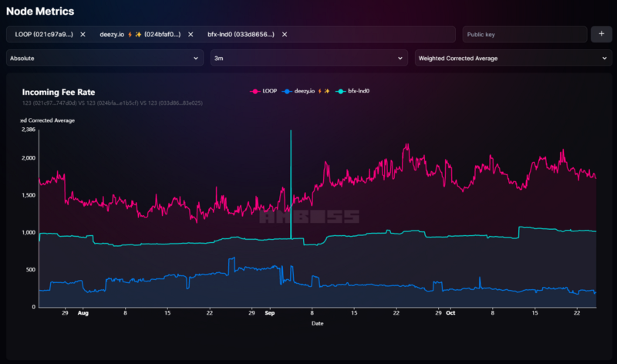The image size is (617, 364).
Task: Click the AMBOSS watermark logo in chart
Action: pos(308,217)
